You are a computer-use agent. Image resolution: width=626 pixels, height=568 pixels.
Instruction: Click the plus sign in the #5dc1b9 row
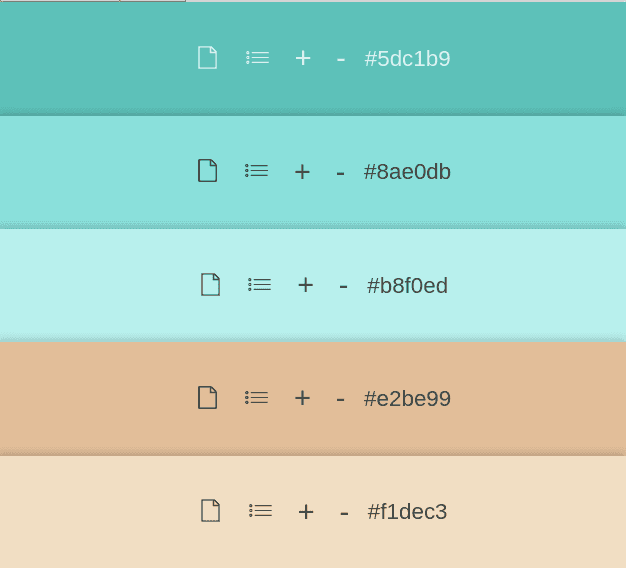[303, 58]
